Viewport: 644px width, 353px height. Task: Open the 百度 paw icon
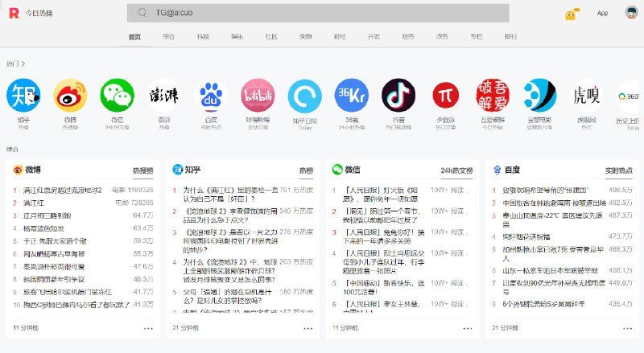point(211,96)
